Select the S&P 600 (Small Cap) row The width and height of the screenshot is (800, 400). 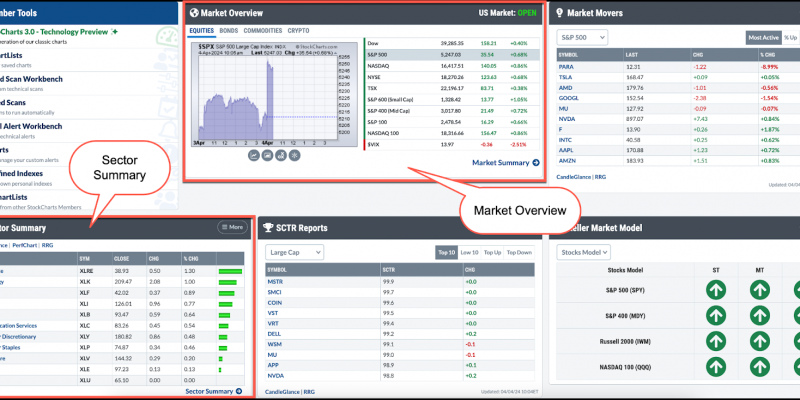(452, 99)
